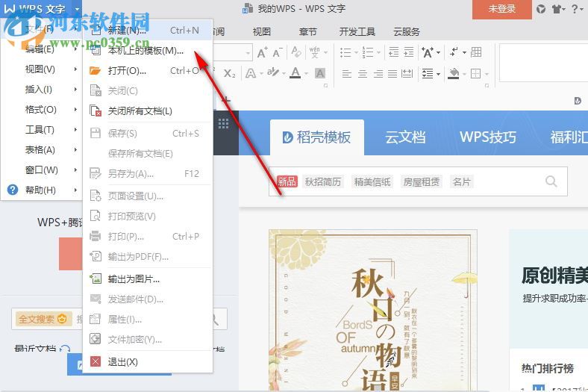Click the 名片 search tag
The image size is (588, 392).
[461, 182]
